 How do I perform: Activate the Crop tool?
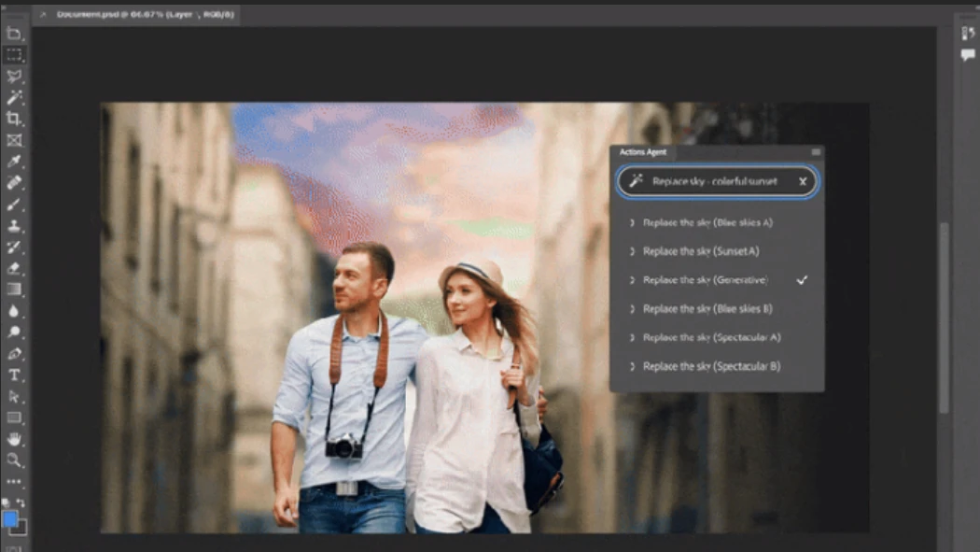click(x=14, y=119)
